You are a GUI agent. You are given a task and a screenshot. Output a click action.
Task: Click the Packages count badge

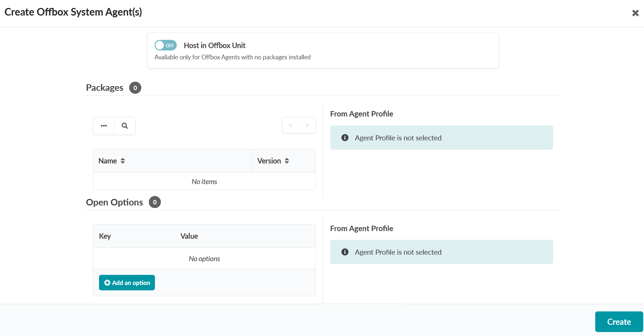pos(135,88)
